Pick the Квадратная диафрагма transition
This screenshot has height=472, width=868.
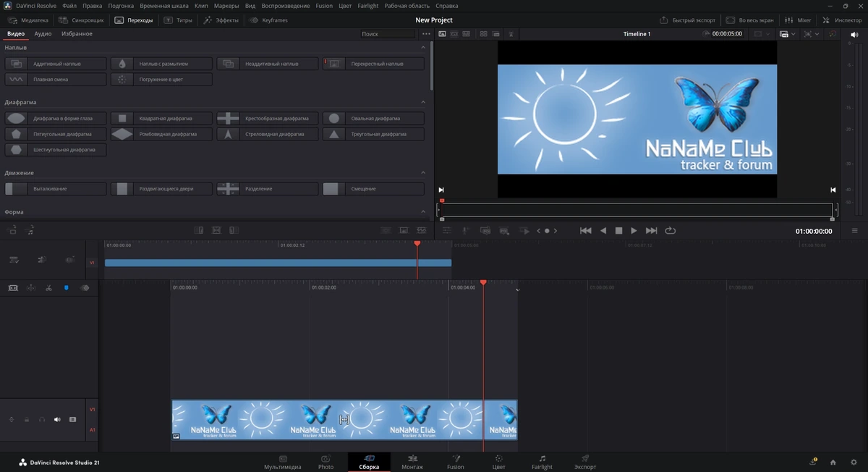tap(161, 118)
